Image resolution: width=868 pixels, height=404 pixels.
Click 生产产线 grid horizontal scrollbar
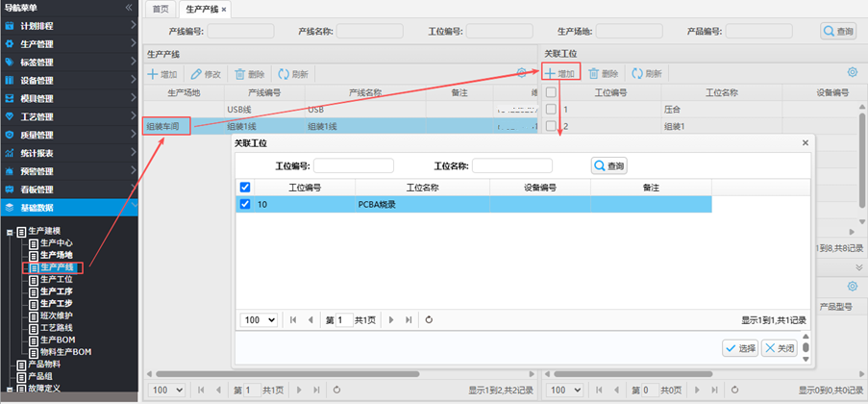(x=287, y=374)
